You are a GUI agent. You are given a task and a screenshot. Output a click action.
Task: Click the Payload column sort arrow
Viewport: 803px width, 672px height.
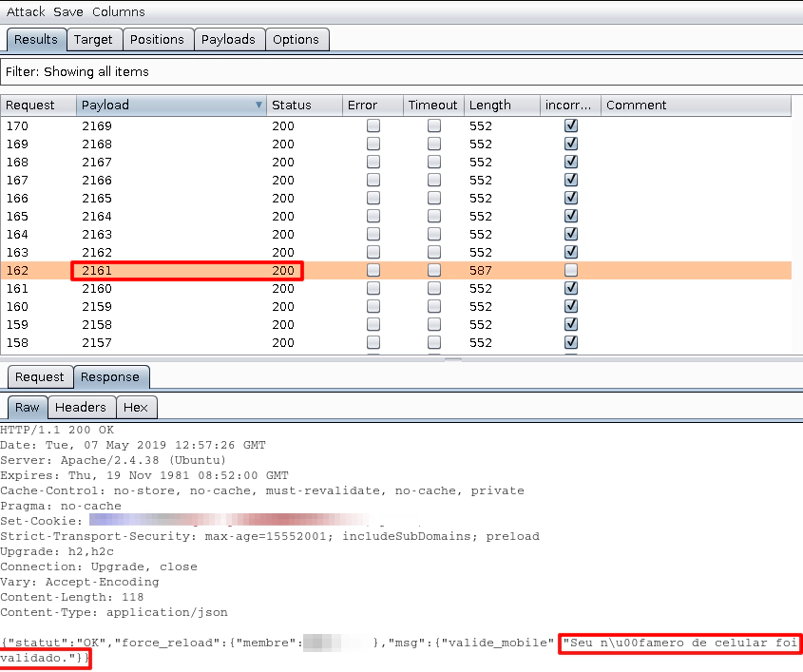click(x=259, y=106)
